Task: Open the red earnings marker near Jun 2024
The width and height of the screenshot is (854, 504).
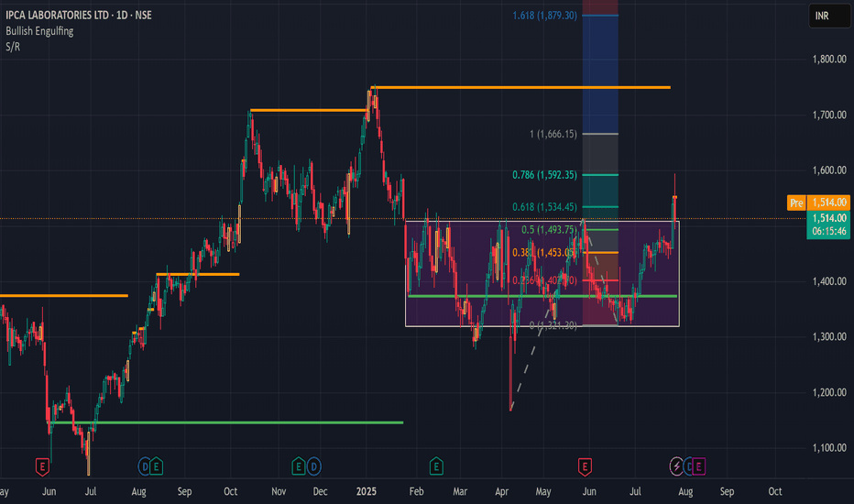Action: pyautogui.click(x=42, y=466)
